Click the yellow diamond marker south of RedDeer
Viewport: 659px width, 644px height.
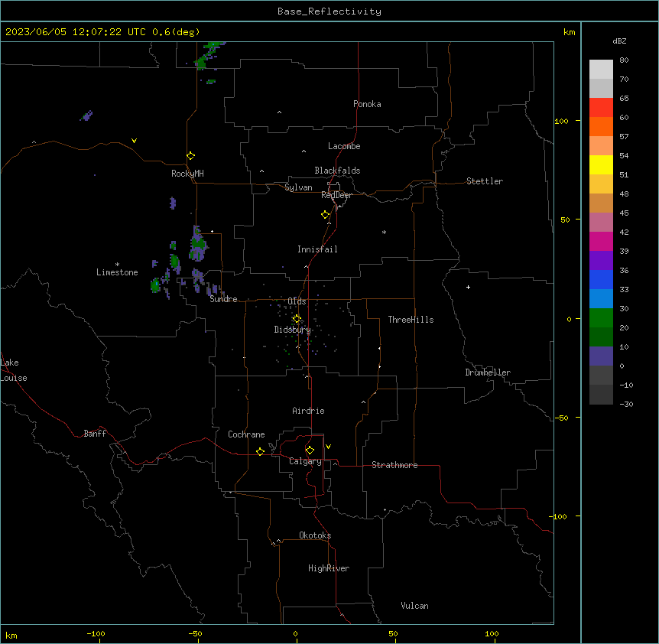point(326,215)
